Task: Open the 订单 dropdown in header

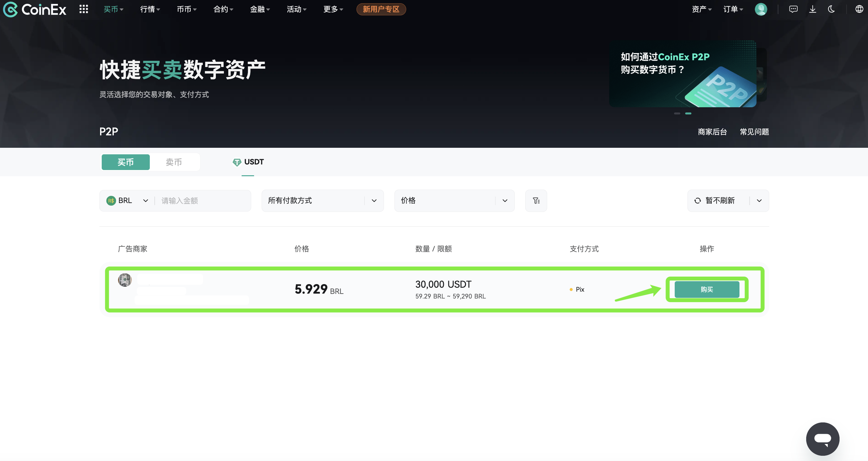Action: tap(733, 9)
